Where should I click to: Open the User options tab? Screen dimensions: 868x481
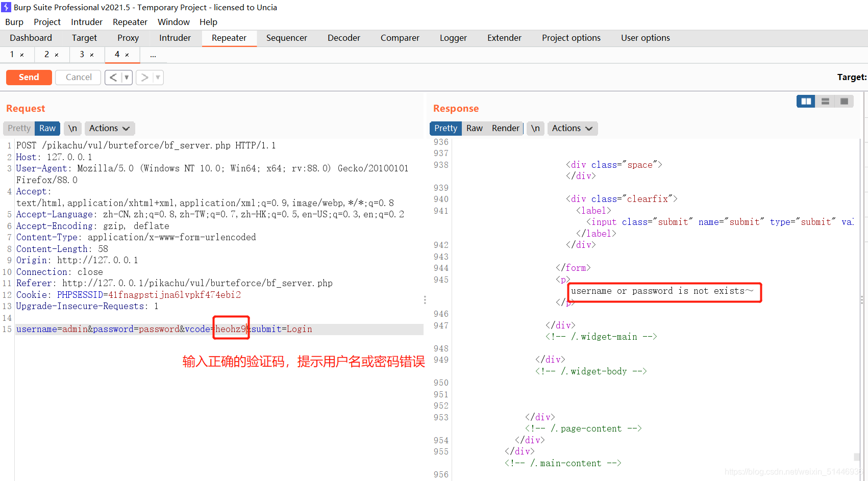(x=646, y=38)
